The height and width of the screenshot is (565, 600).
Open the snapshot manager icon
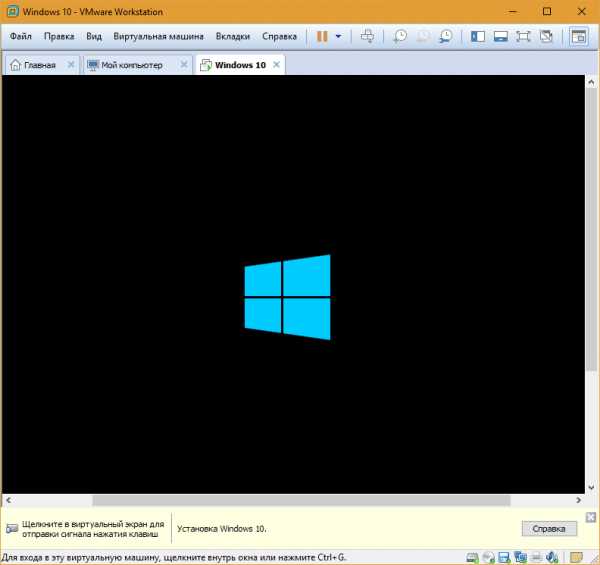tap(445, 36)
